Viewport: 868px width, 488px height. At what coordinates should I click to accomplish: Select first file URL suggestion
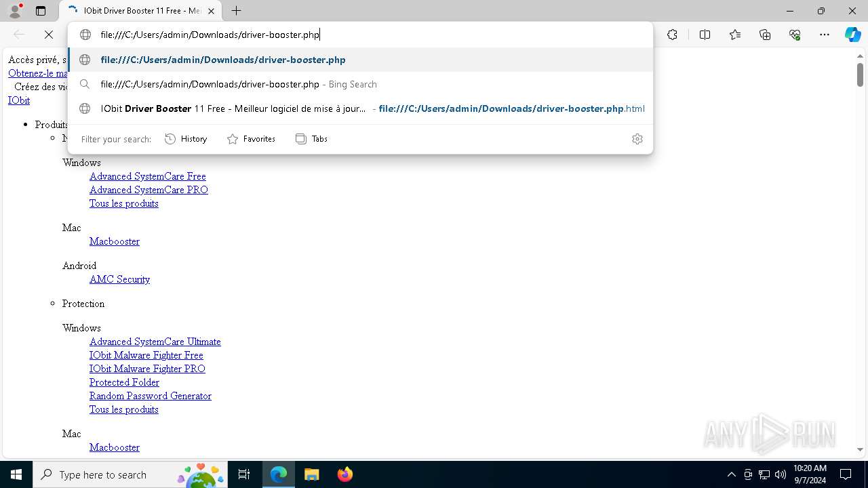point(360,60)
